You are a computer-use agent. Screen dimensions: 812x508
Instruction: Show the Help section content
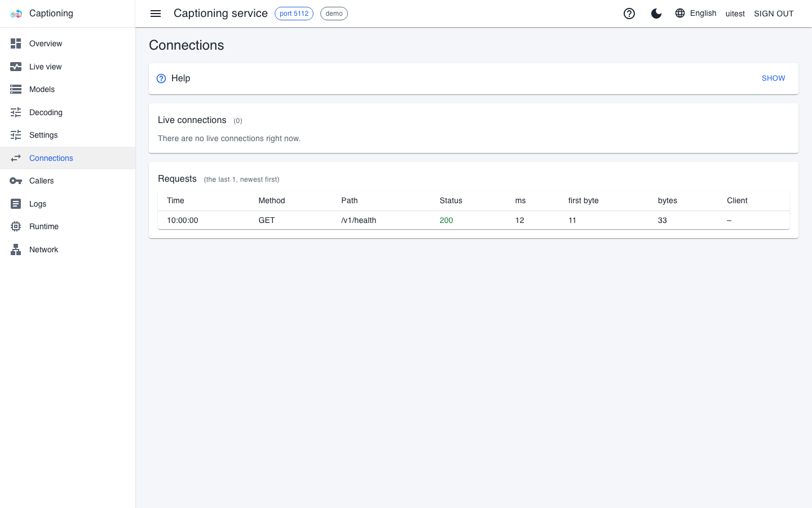pyautogui.click(x=773, y=78)
